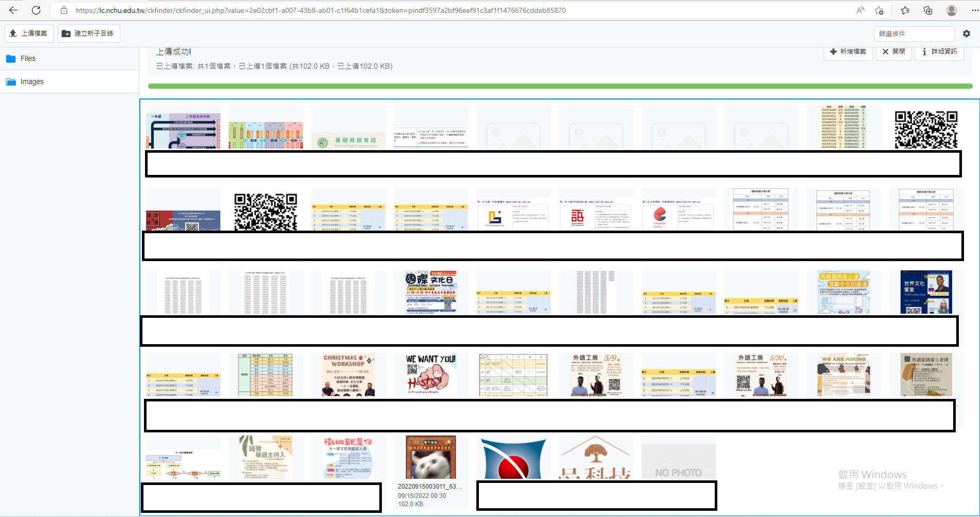980x517 pixels.
Task: Select the Images folder in sidebar
Action: [69, 82]
